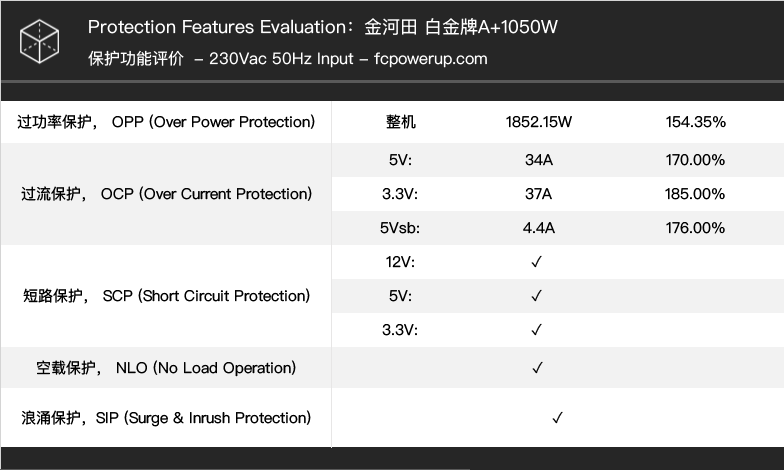Click the 3.3V short circuit checkmark

pyautogui.click(x=536, y=330)
